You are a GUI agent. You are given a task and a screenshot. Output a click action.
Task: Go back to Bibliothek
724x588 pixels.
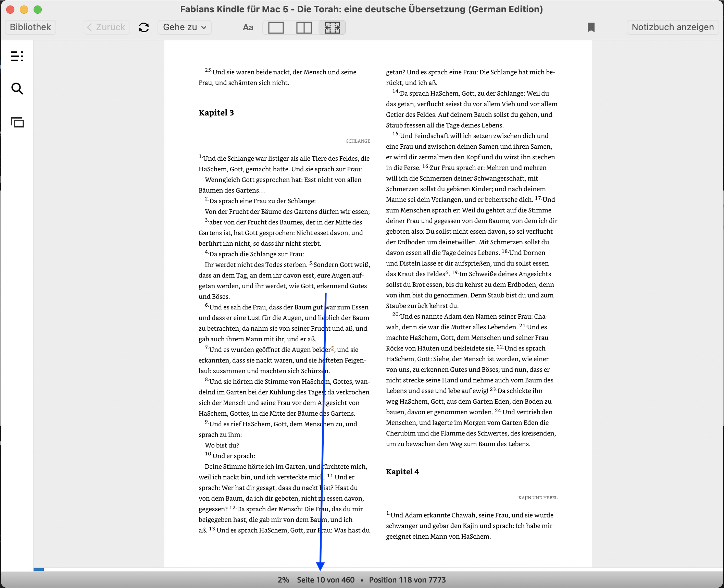tap(30, 27)
